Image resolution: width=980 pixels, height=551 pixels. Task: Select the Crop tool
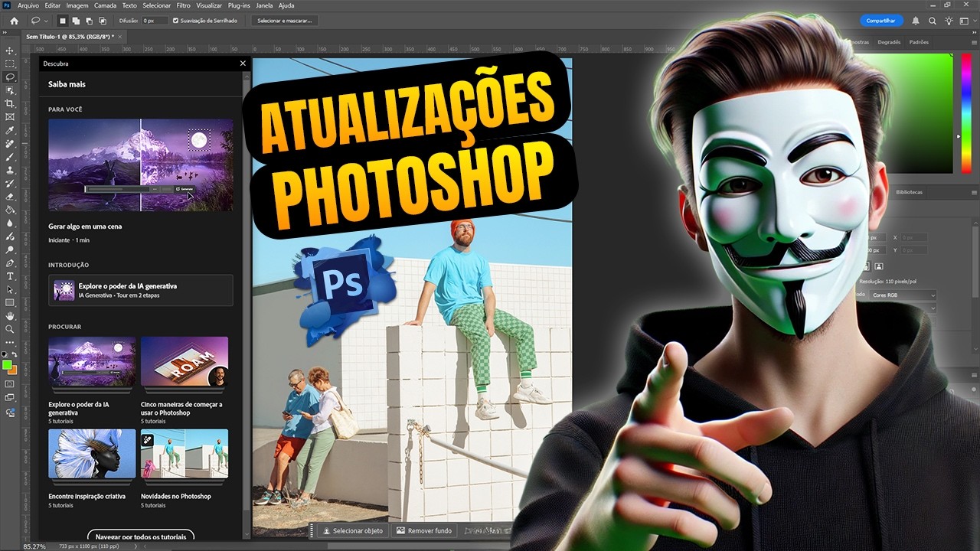tap(10, 103)
